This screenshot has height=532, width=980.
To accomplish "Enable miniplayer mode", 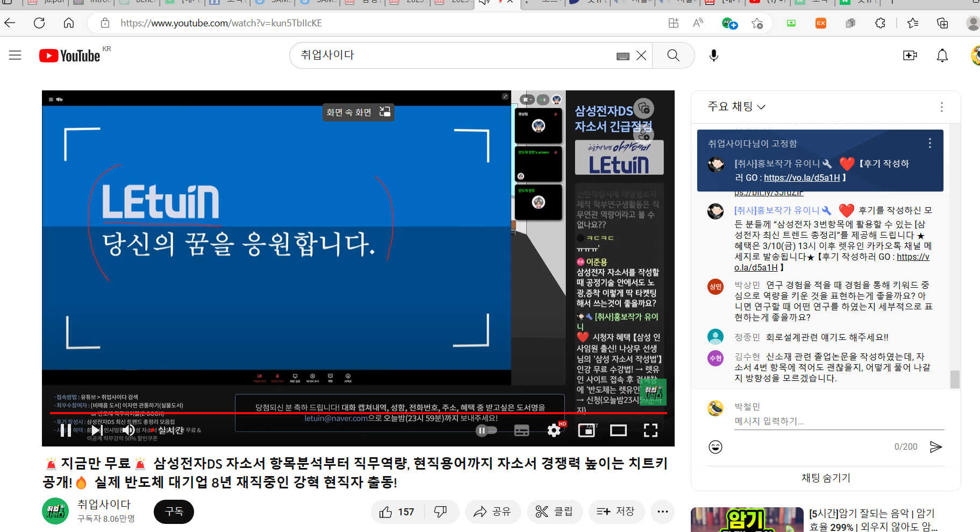I will 586,430.
